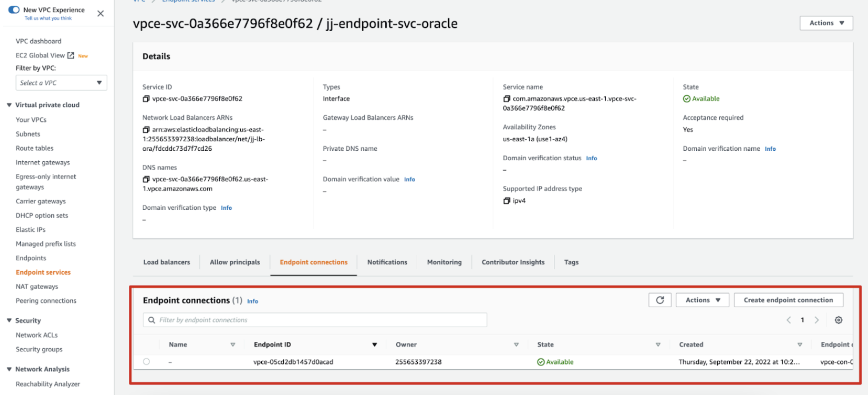Image resolution: width=868 pixels, height=401 pixels.
Task: Open the Tags tab
Action: pyautogui.click(x=571, y=262)
